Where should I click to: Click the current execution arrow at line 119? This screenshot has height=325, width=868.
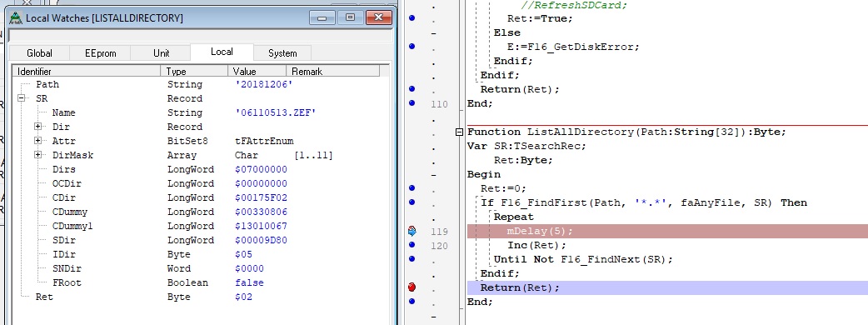coord(412,232)
